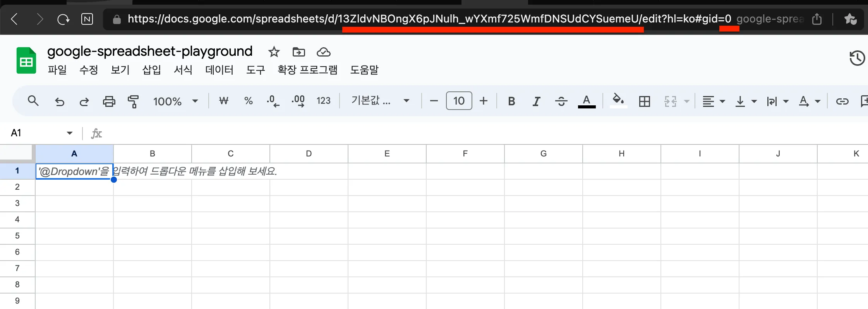
Task: Open the 삽입 menu
Action: (x=151, y=70)
